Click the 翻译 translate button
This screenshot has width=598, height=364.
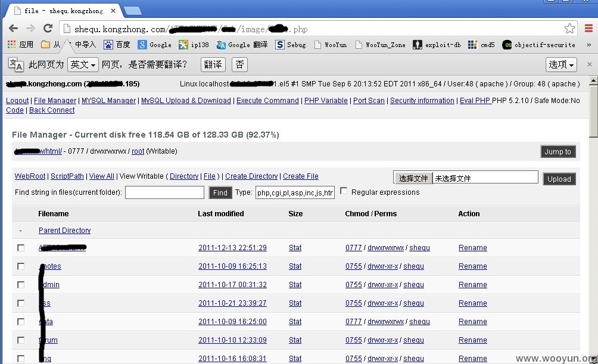pyautogui.click(x=213, y=64)
